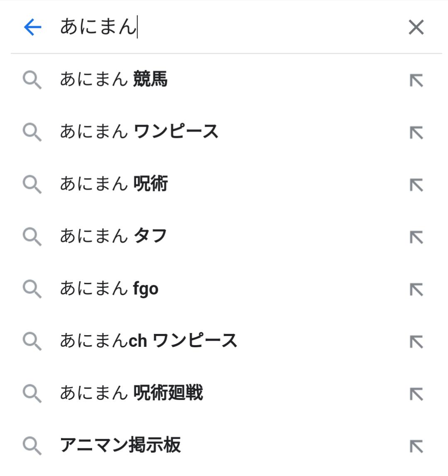448x476 pixels.
Task: Click the search field containing あにまん
Action: 224,27
